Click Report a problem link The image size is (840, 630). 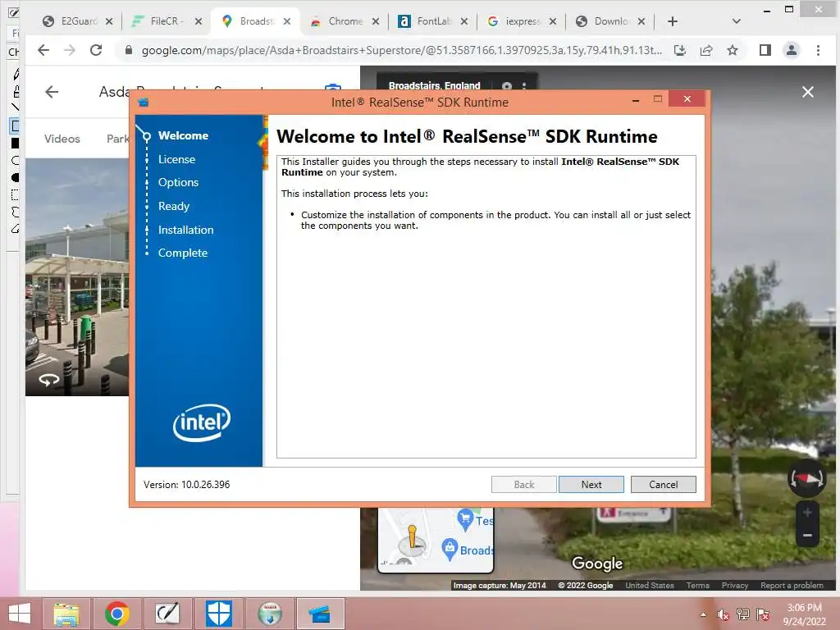click(x=792, y=586)
